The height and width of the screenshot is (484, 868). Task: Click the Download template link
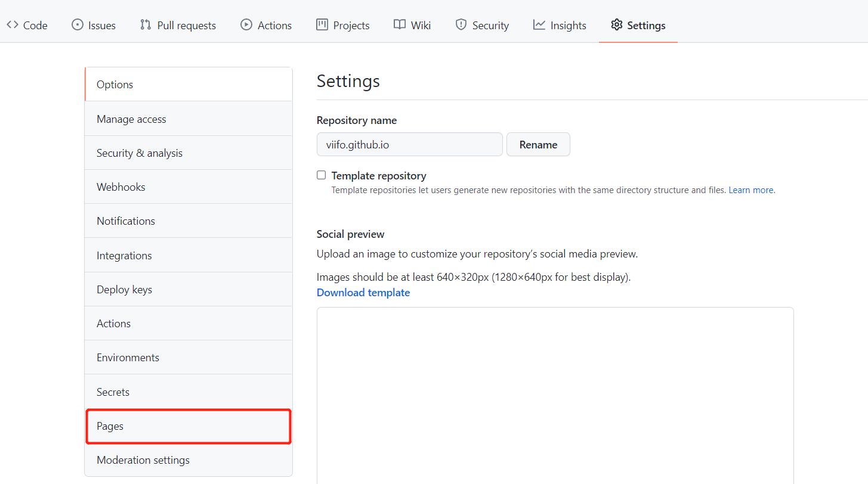[x=363, y=293]
